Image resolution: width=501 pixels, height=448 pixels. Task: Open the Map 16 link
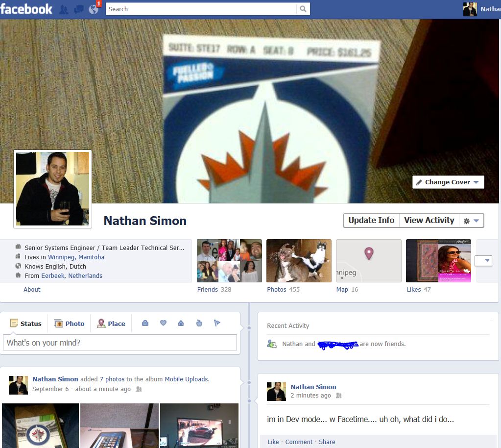[347, 289]
